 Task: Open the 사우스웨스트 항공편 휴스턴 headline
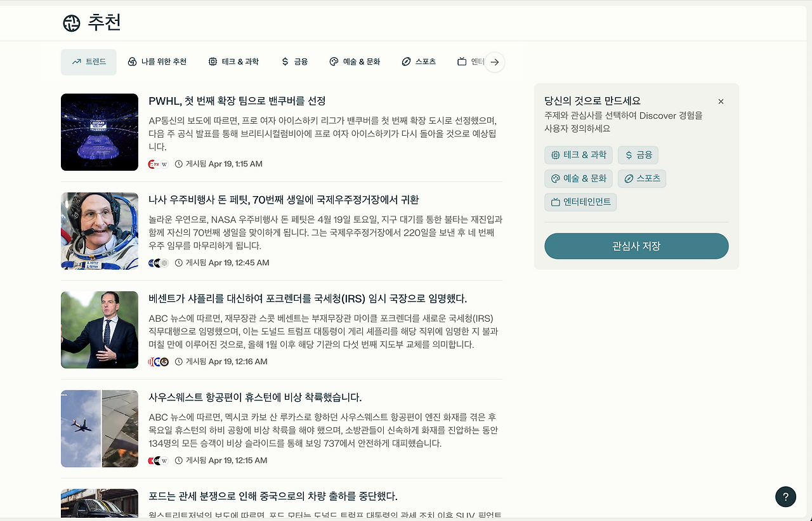[x=255, y=397]
